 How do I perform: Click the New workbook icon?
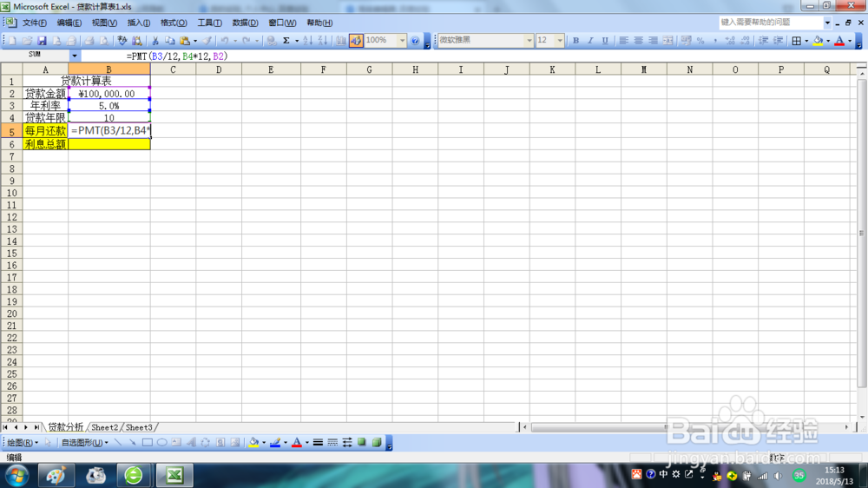pyautogui.click(x=12, y=41)
